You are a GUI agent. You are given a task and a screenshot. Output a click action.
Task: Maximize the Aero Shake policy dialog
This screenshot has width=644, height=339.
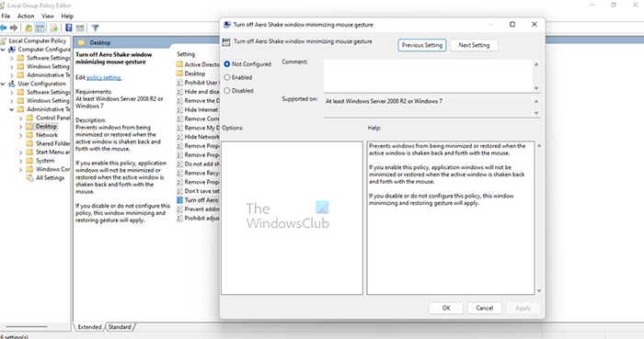click(512, 24)
